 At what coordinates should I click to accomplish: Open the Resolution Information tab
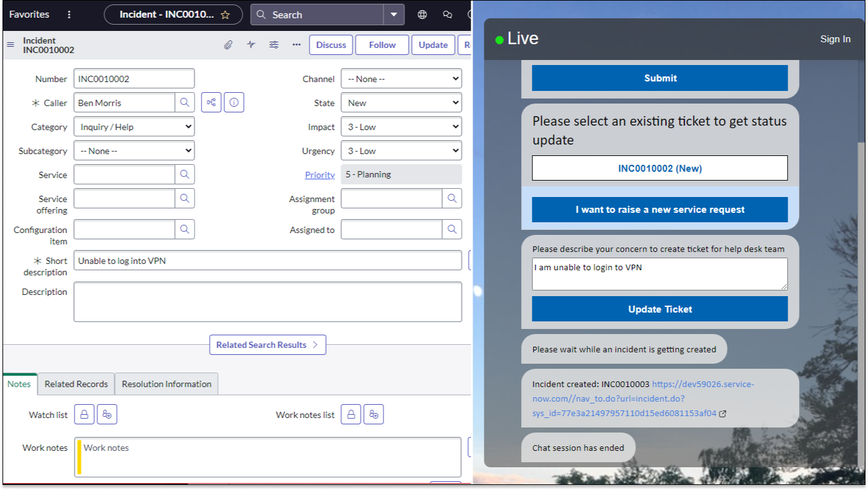[166, 384]
